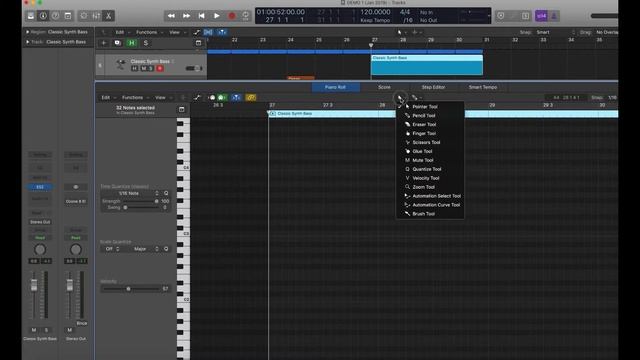This screenshot has height=360, width=640.
Task: Toggle the Count-in 1234 purple button
Action: (x=541, y=16)
